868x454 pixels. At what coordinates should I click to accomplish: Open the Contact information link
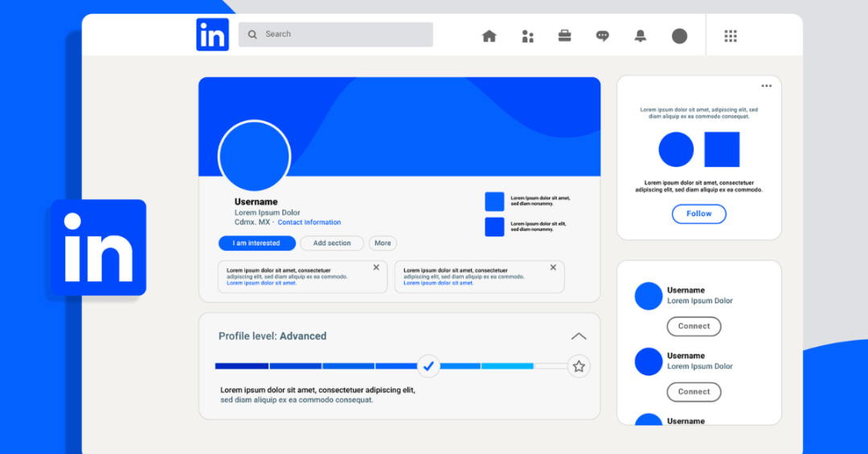pos(309,223)
